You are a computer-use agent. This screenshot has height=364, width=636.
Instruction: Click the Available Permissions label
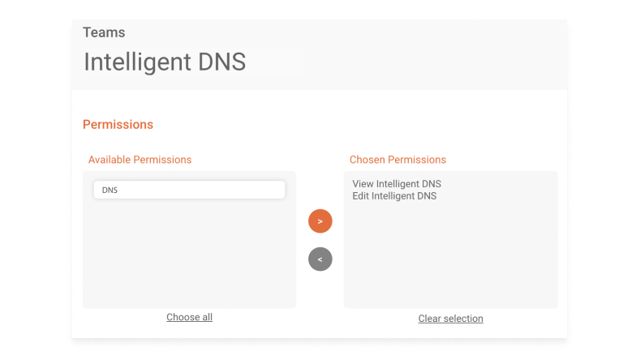[x=140, y=160]
